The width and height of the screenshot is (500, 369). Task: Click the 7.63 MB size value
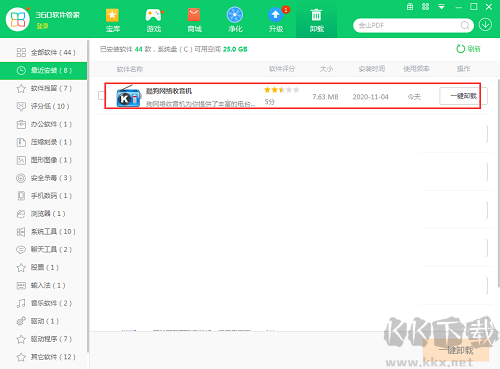[325, 97]
